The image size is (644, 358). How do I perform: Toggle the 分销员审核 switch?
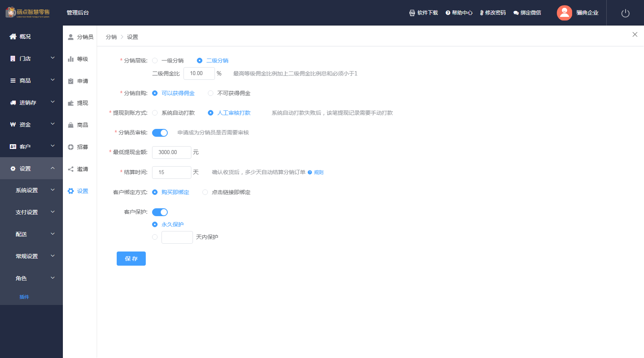tap(160, 133)
